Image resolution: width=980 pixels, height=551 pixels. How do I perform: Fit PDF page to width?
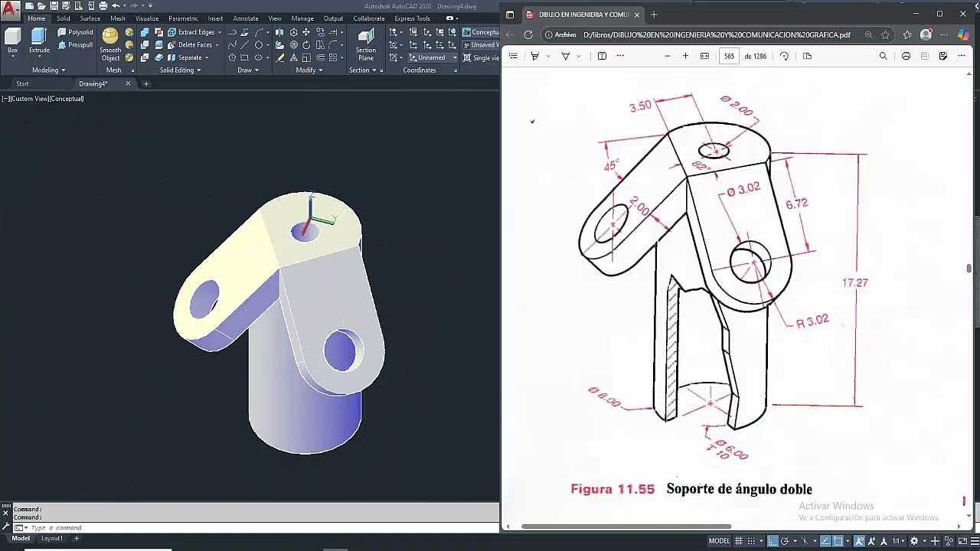704,56
